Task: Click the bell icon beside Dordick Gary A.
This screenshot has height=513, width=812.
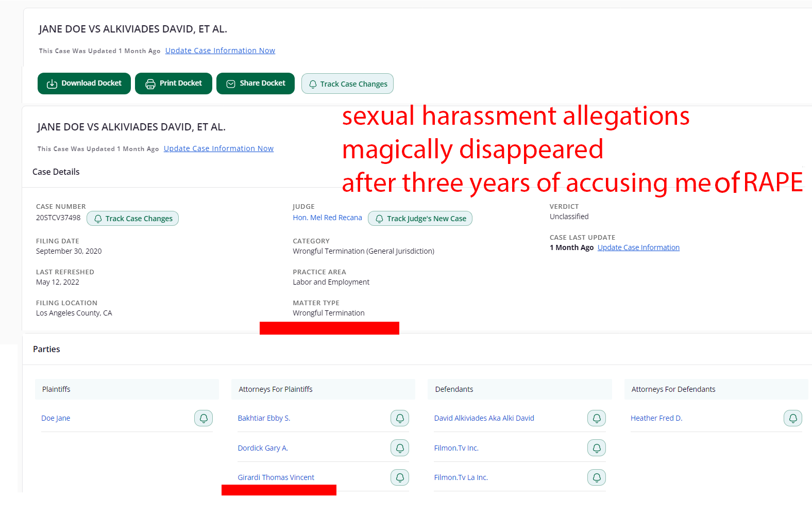Action: tap(399, 448)
